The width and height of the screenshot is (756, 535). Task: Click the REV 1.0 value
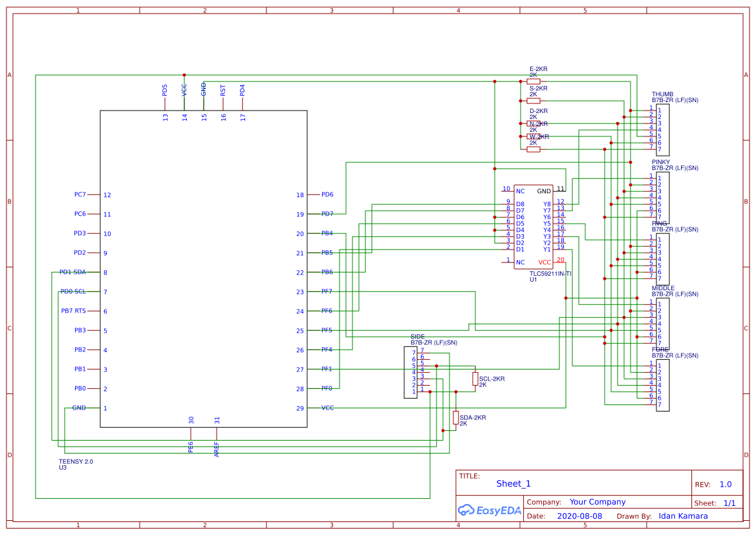[726, 483]
